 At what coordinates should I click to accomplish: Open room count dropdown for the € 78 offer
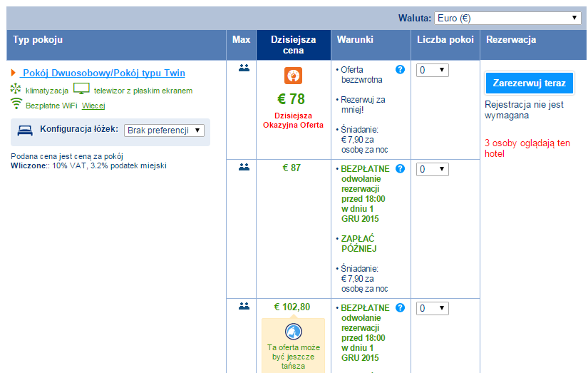[x=433, y=70]
